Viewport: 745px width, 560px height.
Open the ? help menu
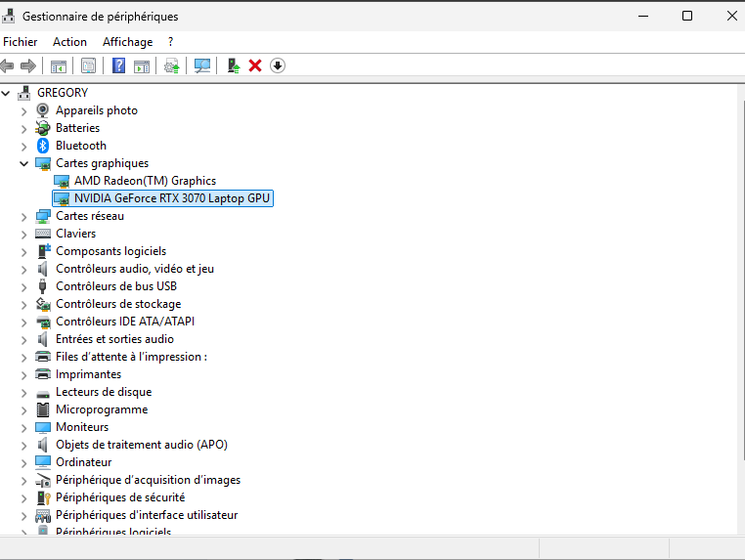point(170,42)
